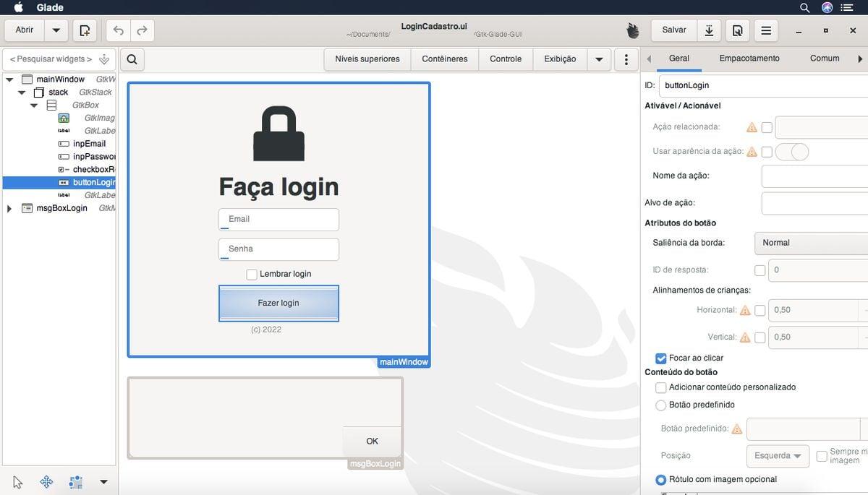
Task: Open the project properties icon
Action: coord(737,30)
